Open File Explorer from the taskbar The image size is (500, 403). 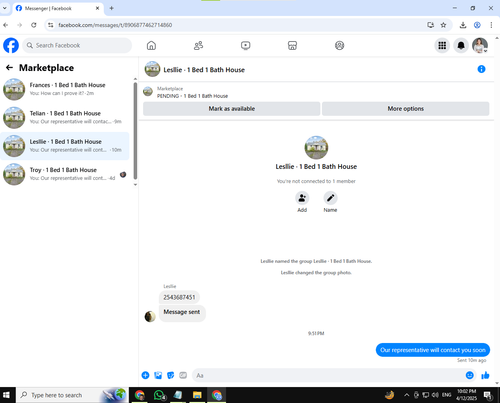[x=197, y=395]
